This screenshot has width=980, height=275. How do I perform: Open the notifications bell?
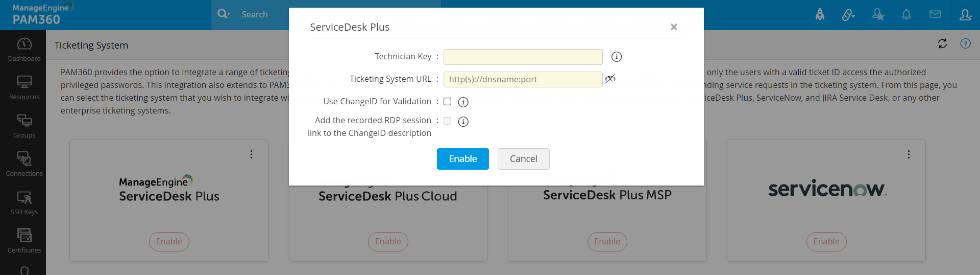coord(906,15)
